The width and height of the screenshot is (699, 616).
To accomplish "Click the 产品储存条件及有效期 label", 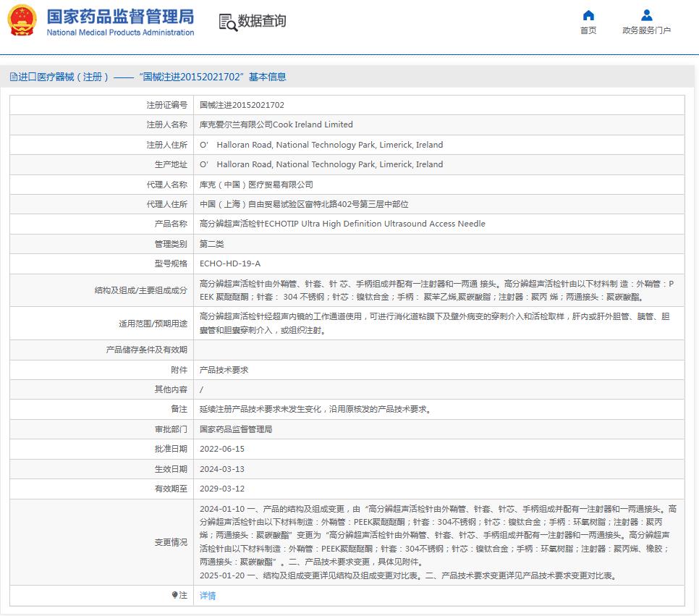I will click(x=146, y=350).
